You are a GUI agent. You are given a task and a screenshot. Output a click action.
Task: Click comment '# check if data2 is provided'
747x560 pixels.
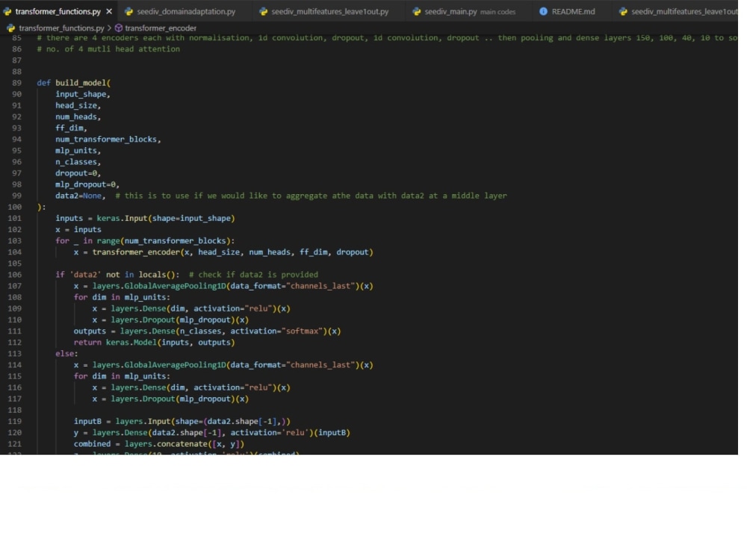pyautogui.click(x=253, y=275)
